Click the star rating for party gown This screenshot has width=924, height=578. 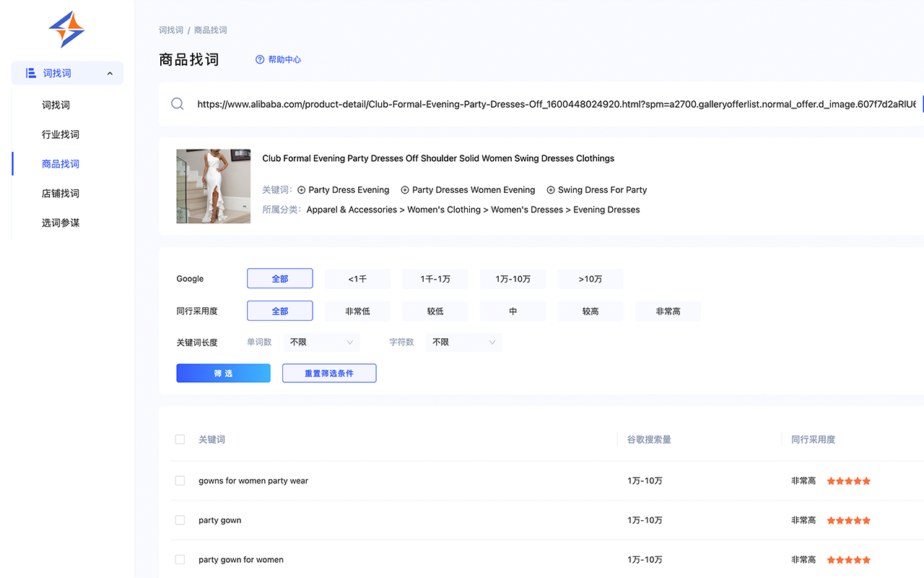pyautogui.click(x=848, y=519)
